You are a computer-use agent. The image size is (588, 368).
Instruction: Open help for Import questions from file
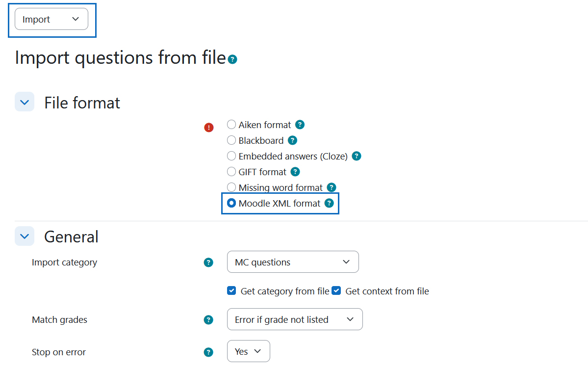tap(232, 59)
